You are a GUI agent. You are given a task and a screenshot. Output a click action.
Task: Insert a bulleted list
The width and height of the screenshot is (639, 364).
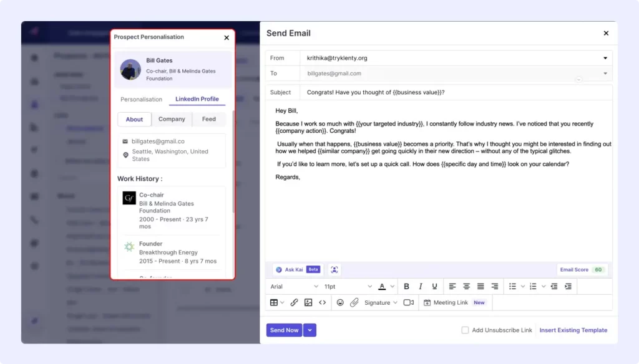(x=513, y=286)
